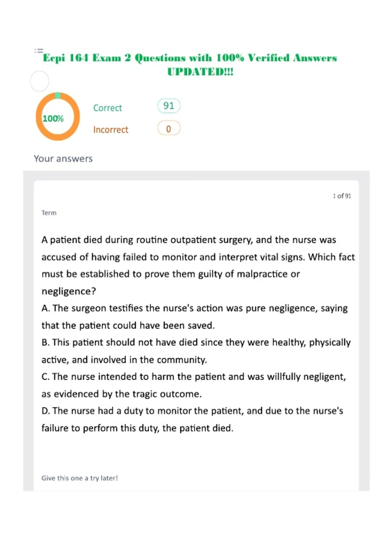Viewport: 392px width, 556px height.
Task: Click the question text about outpatient surgery
Action: [x=198, y=265]
